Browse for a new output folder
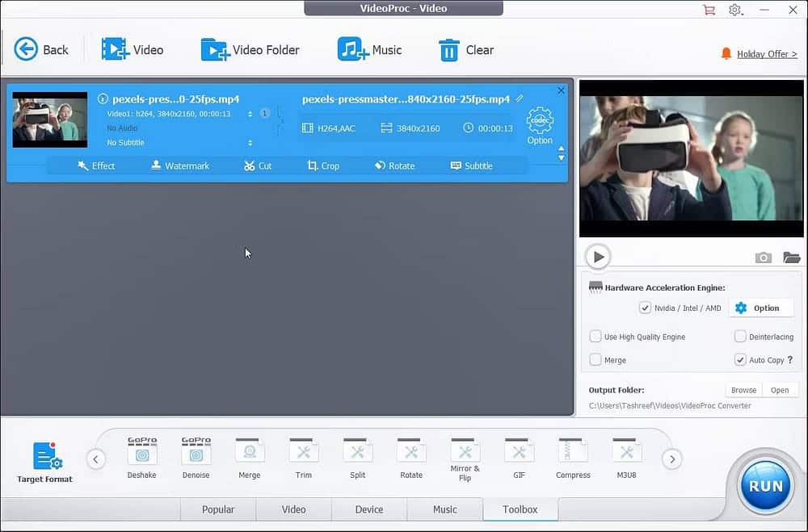This screenshot has width=808, height=532. click(743, 389)
